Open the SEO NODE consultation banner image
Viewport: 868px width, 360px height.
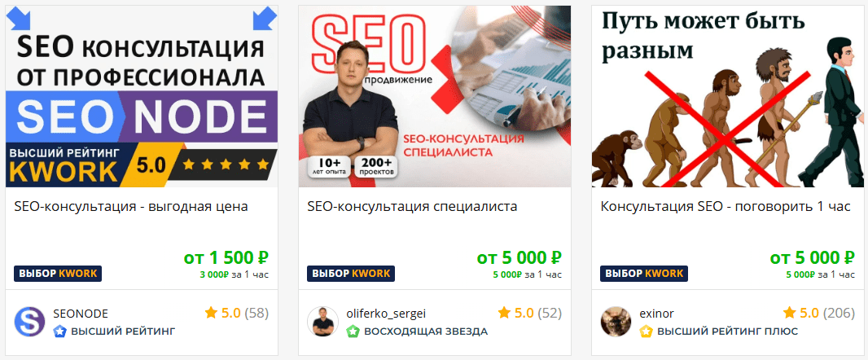coord(141,96)
